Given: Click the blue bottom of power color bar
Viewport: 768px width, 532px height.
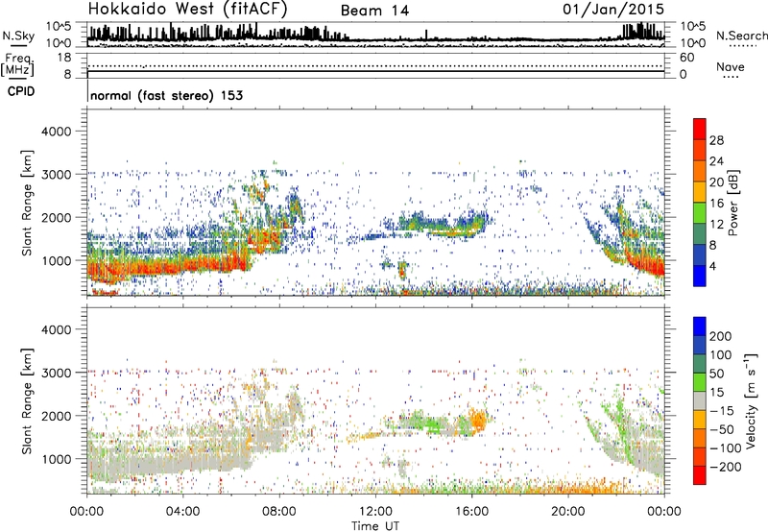Looking at the screenshot, I should pos(700,276).
